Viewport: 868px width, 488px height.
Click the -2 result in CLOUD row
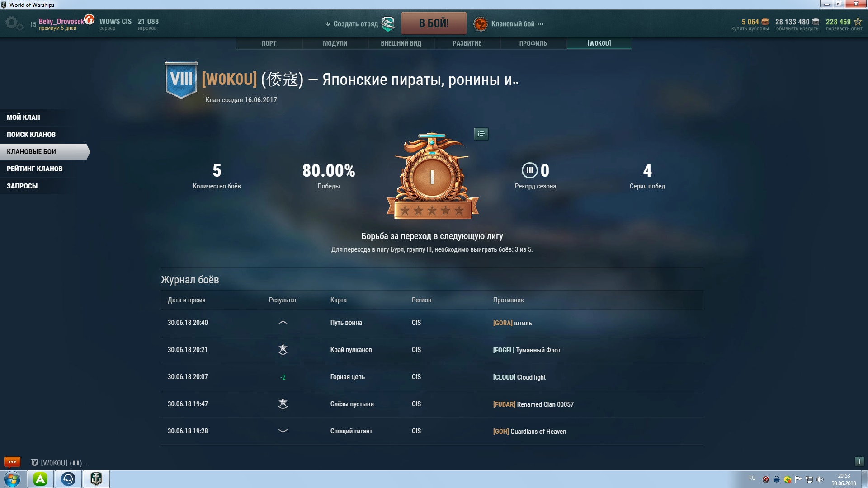[x=283, y=377]
